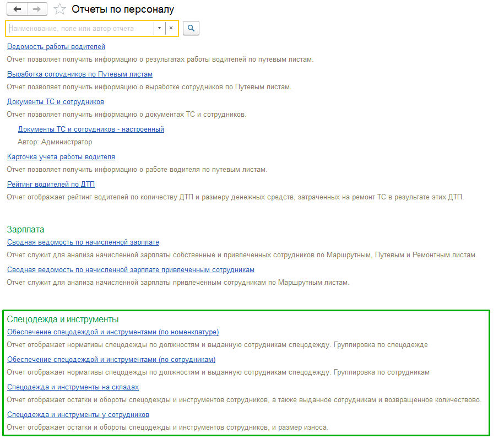504x444 pixels.
Task: Clear the report search field
Action: [171, 28]
